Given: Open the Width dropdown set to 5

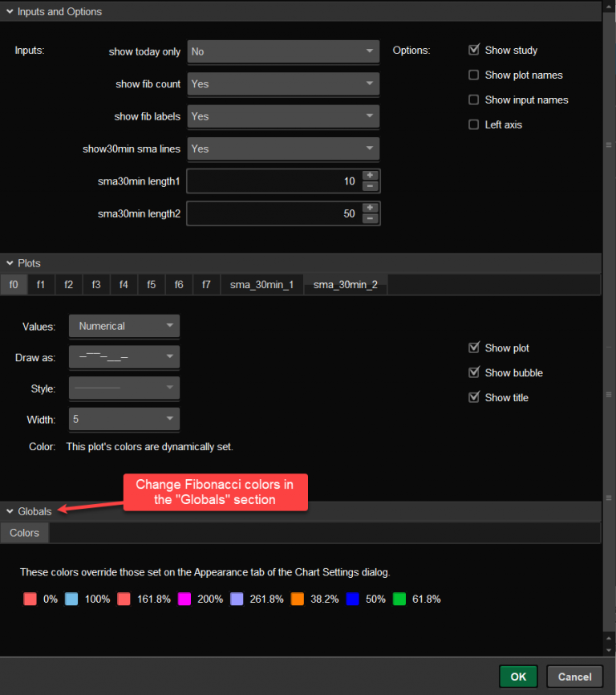Looking at the screenshot, I should pyautogui.click(x=124, y=419).
